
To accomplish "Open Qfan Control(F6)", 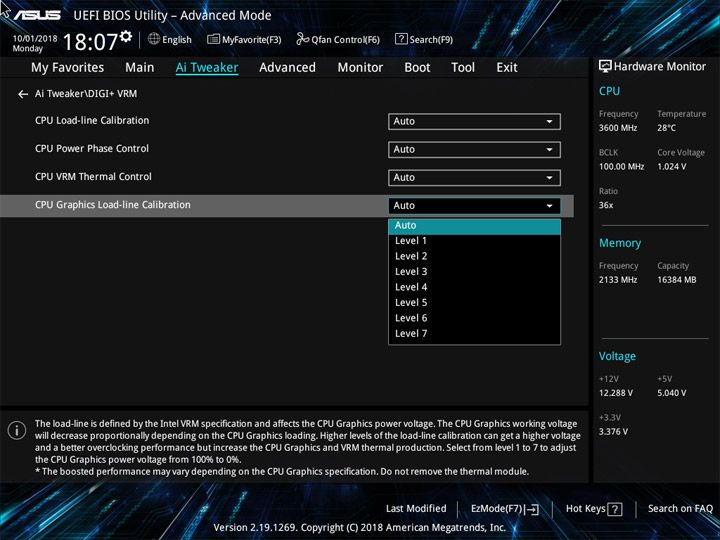I will [338, 39].
